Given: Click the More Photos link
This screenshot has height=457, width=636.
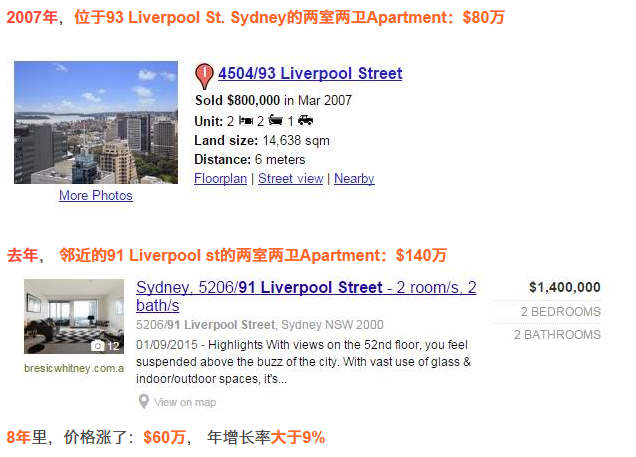Looking at the screenshot, I should click(x=96, y=195).
